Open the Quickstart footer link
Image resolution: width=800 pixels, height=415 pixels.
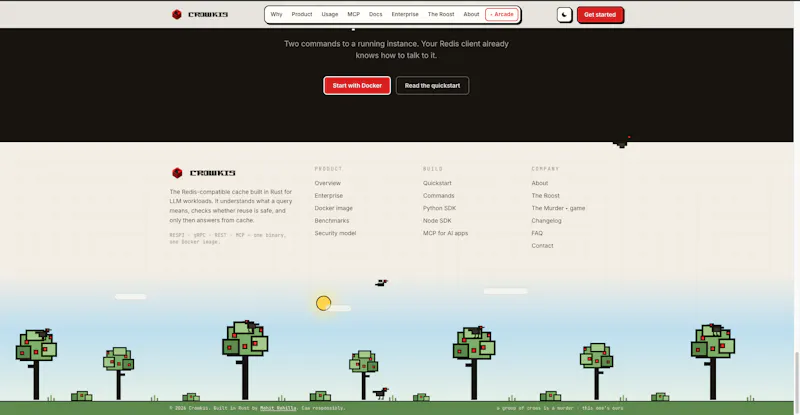pyautogui.click(x=437, y=183)
